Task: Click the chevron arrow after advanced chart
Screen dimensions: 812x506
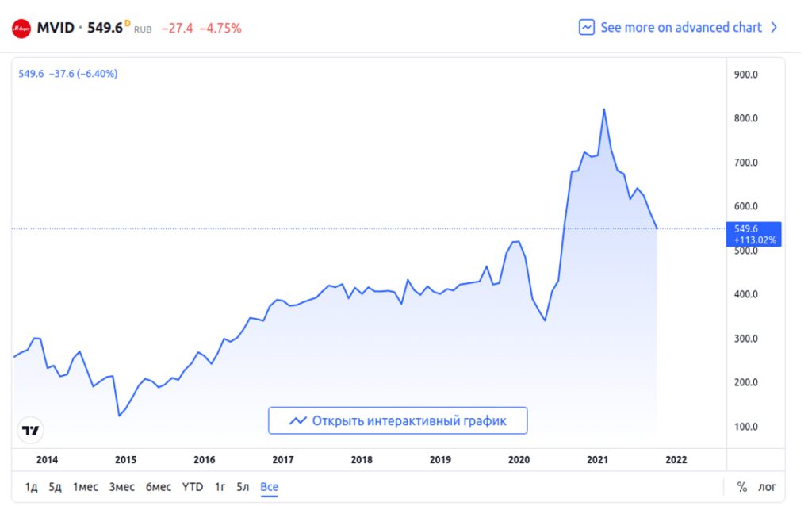Action: (775, 28)
